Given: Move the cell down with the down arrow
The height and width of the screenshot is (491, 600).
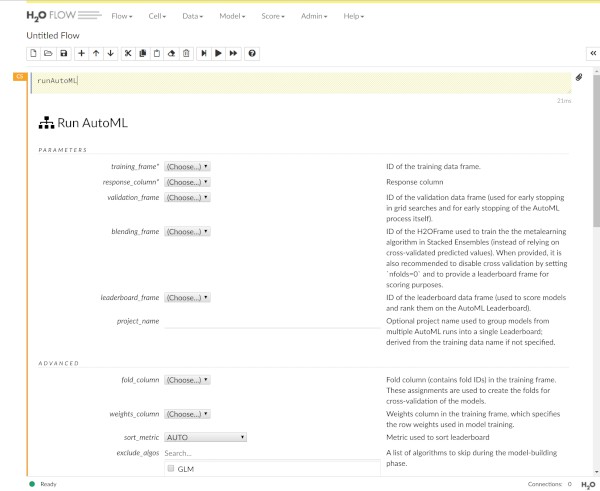Looking at the screenshot, I should click(x=111, y=53).
